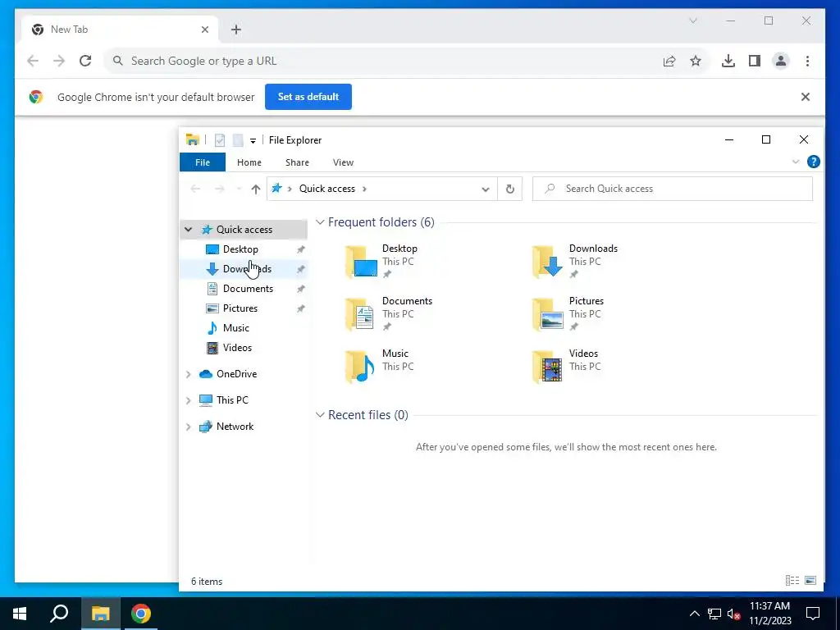The image size is (840, 630).
Task: Click Set as default button
Action: pos(308,97)
